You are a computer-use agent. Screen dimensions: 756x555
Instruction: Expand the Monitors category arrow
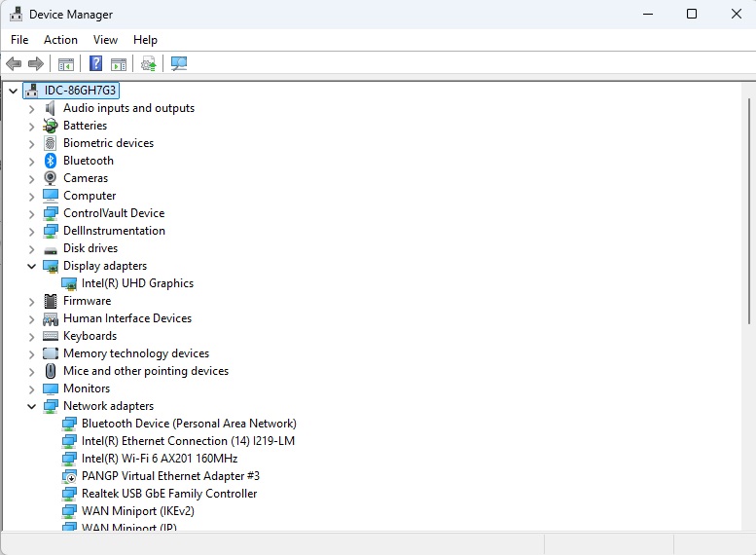point(31,388)
